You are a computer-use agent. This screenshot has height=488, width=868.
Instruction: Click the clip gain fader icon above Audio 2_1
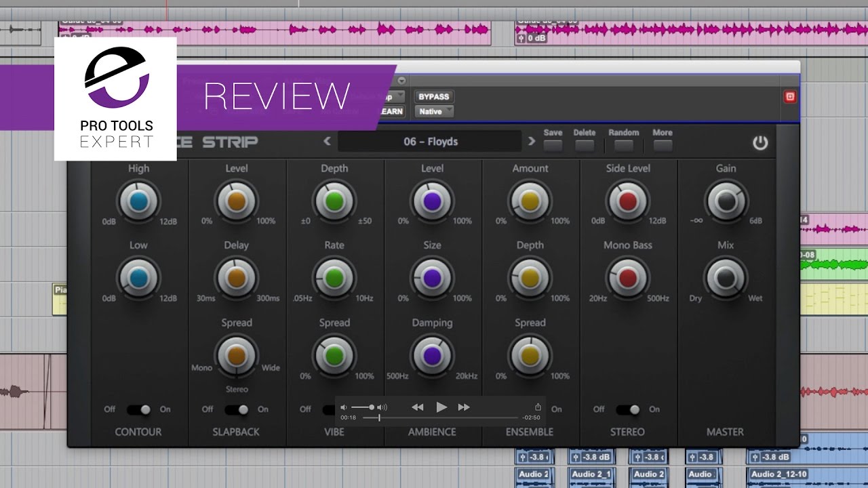(574, 457)
